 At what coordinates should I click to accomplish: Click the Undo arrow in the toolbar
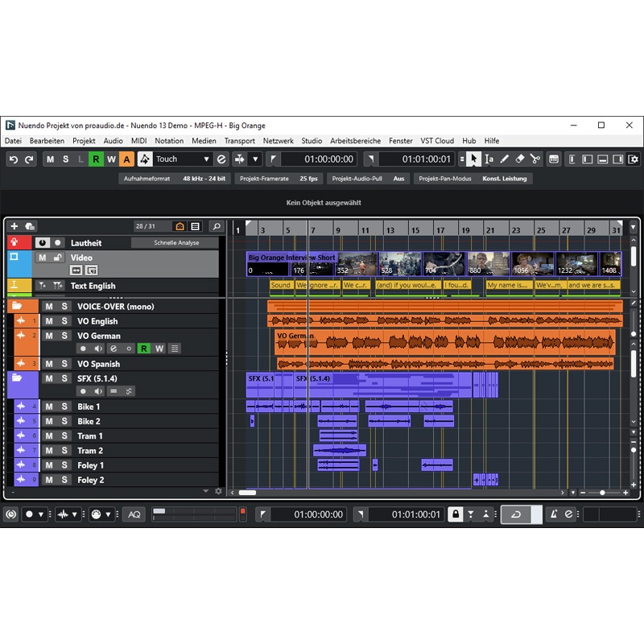[x=14, y=159]
